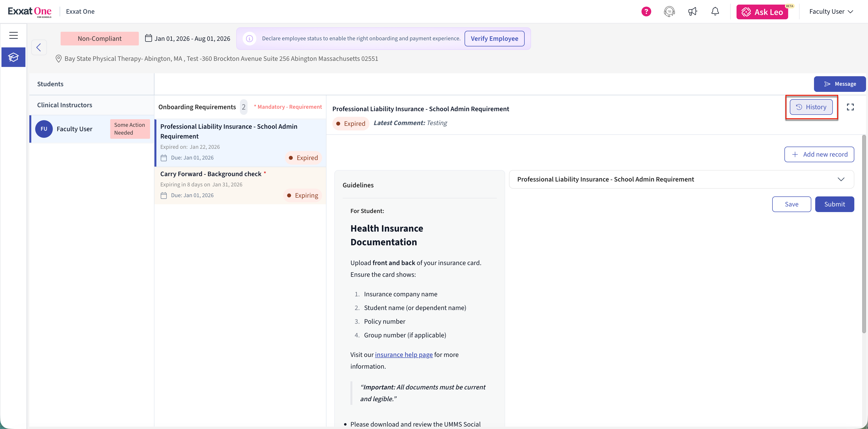Expand requirement panel to fullscreen
868x429 pixels.
tap(850, 107)
